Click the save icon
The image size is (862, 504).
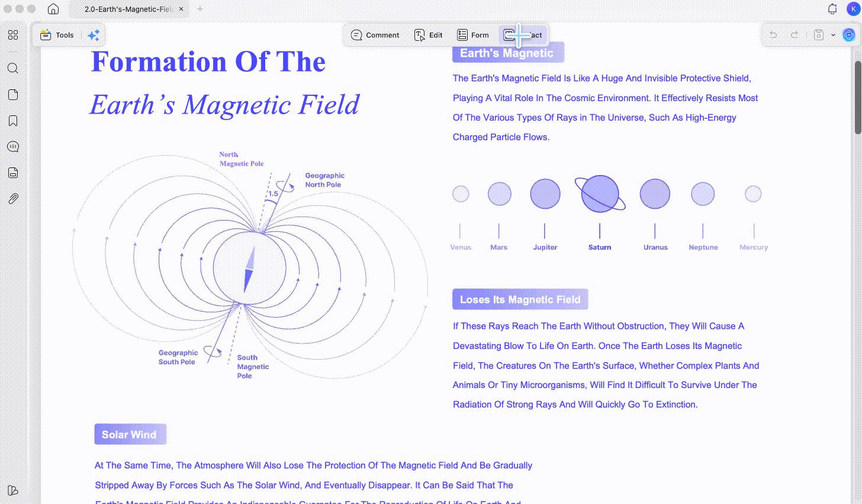tap(819, 35)
